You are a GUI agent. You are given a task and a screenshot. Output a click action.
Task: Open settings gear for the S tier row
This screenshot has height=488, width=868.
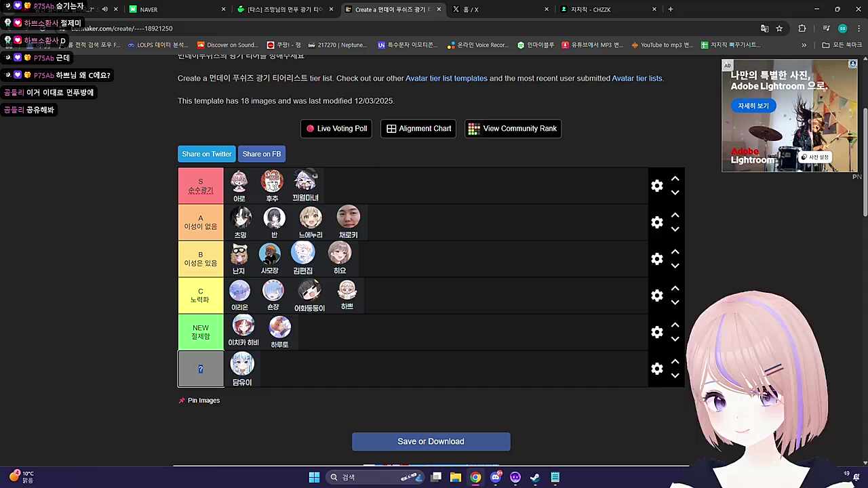[x=656, y=186]
